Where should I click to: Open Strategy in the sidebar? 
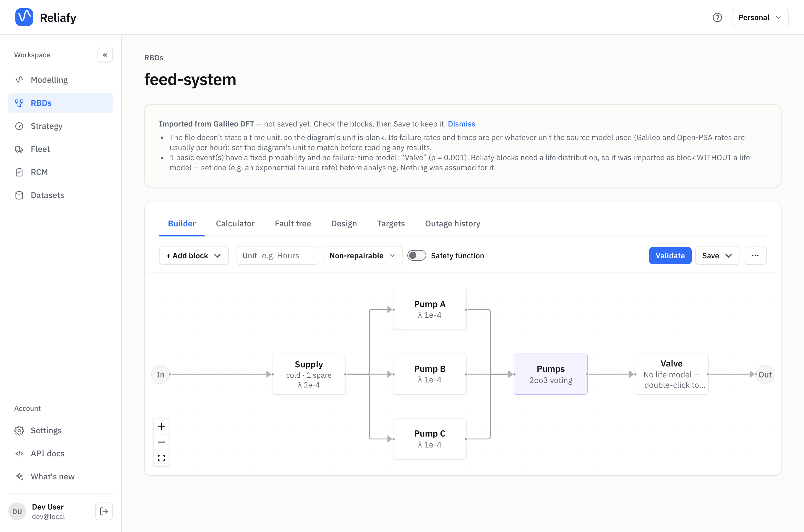point(60,126)
